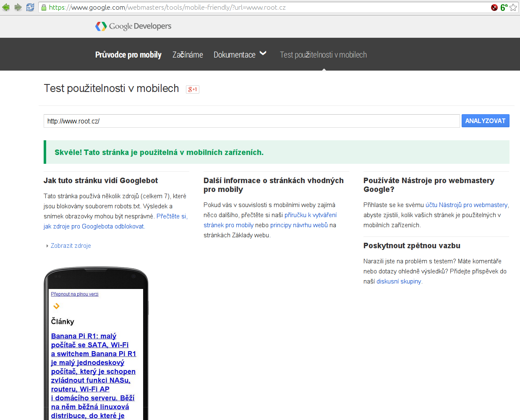
Task: Open diskusní skupiny link
Action: 399,281
